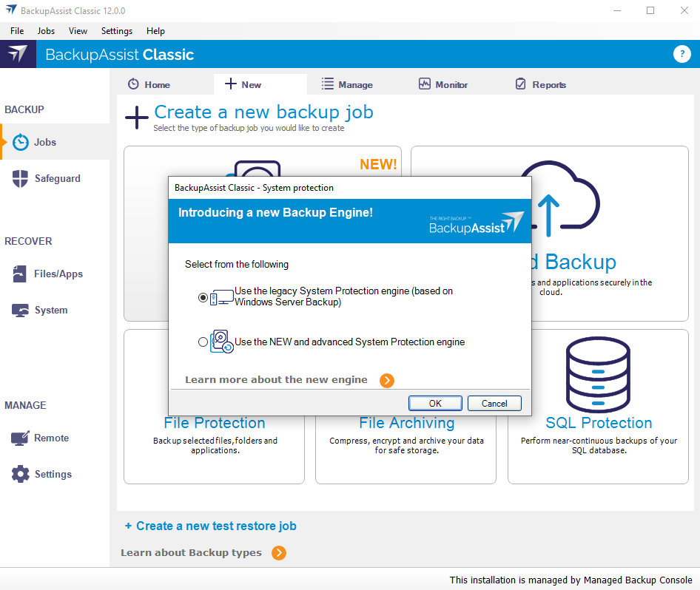Click the System recover monitor icon in sidebar

pos(20,310)
